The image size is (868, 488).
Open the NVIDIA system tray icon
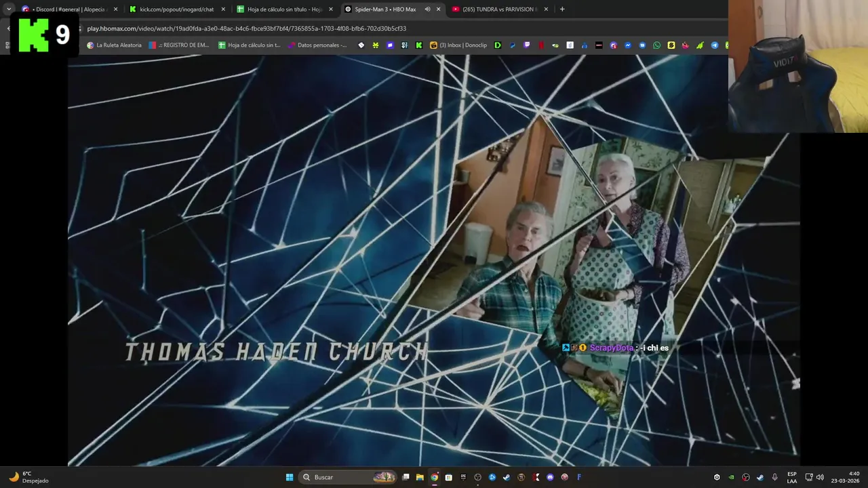coord(731,477)
